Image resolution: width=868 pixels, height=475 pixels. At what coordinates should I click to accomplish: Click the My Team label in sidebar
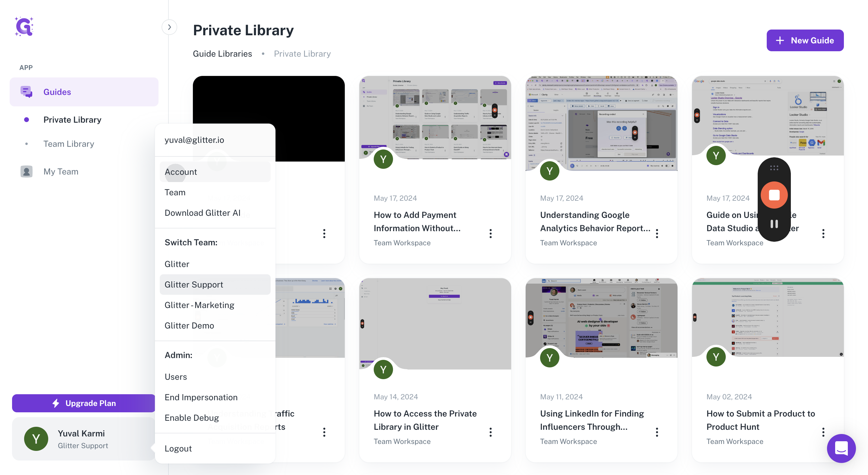(x=61, y=171)
